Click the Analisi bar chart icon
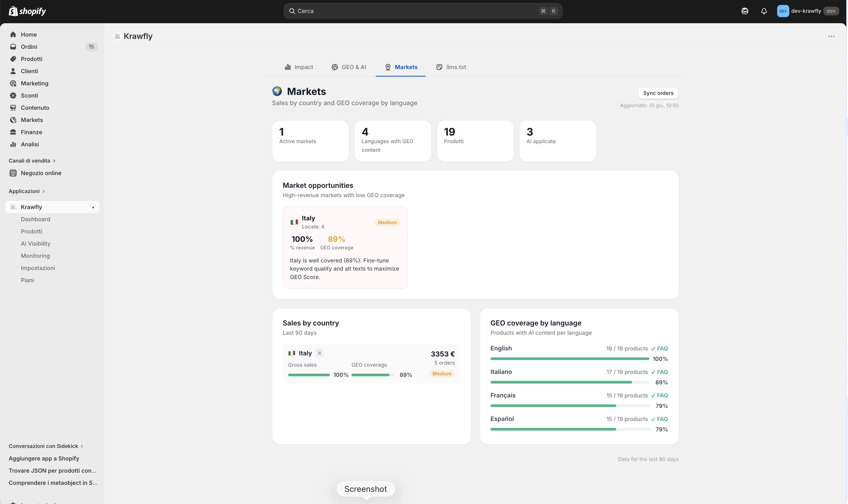 pyautogui.click(x=13, y=144)
